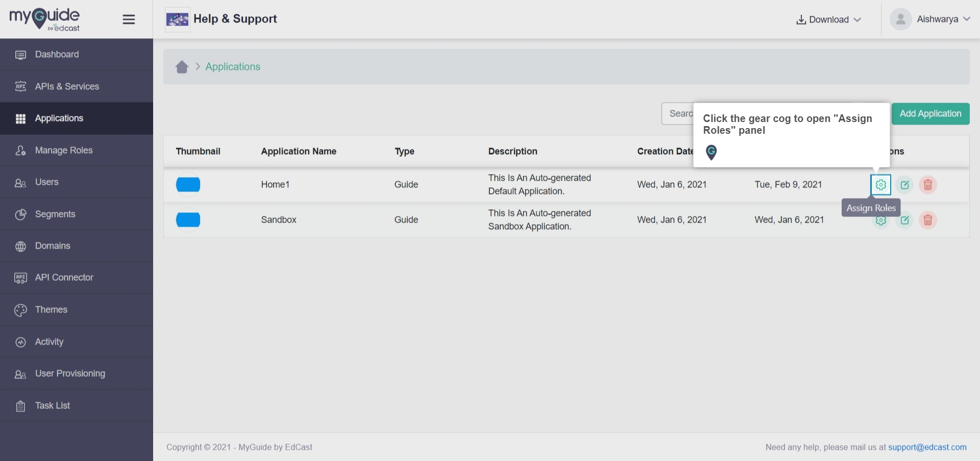The width and height of the screenshot is (980, 461).
Task: Click the Thumbnail column header
Action: click(x=198, y=152)
